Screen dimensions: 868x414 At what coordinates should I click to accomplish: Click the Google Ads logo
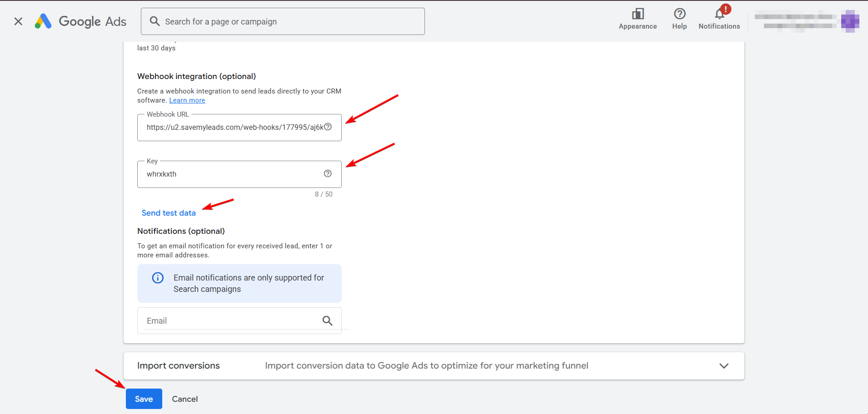point(80,21)
